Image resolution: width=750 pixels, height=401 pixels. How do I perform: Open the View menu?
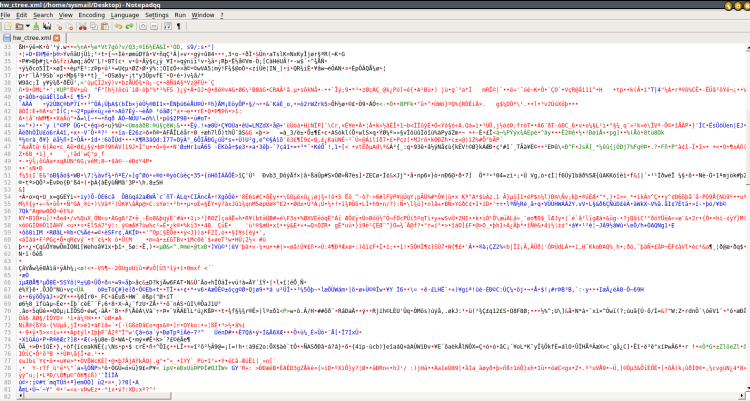[x=66, y=15]
